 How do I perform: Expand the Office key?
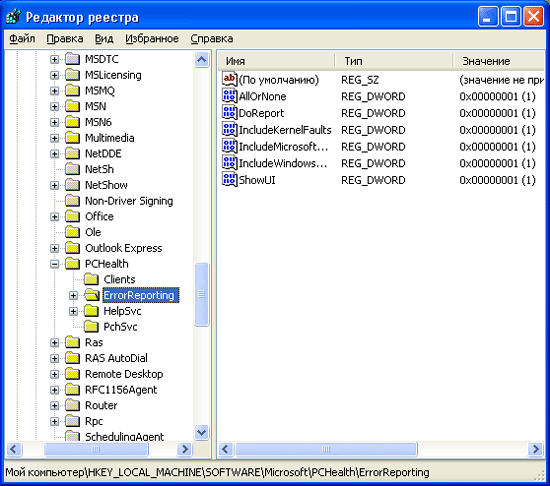coord(54,217)
